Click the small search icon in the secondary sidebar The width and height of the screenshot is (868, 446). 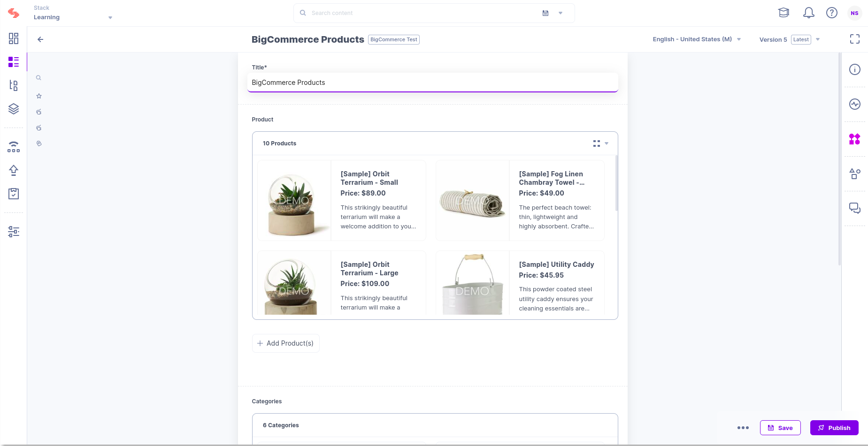coord(39,78)
